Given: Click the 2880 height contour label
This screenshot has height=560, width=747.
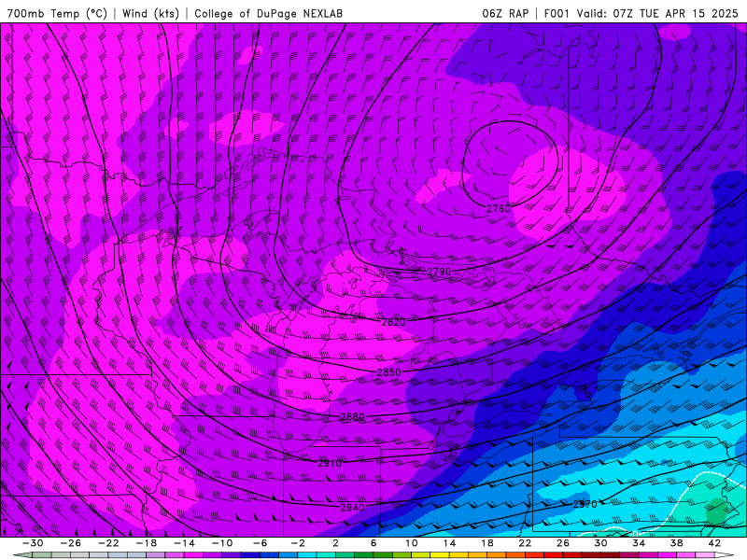Looking at the screenshot, I should (353, 416).
